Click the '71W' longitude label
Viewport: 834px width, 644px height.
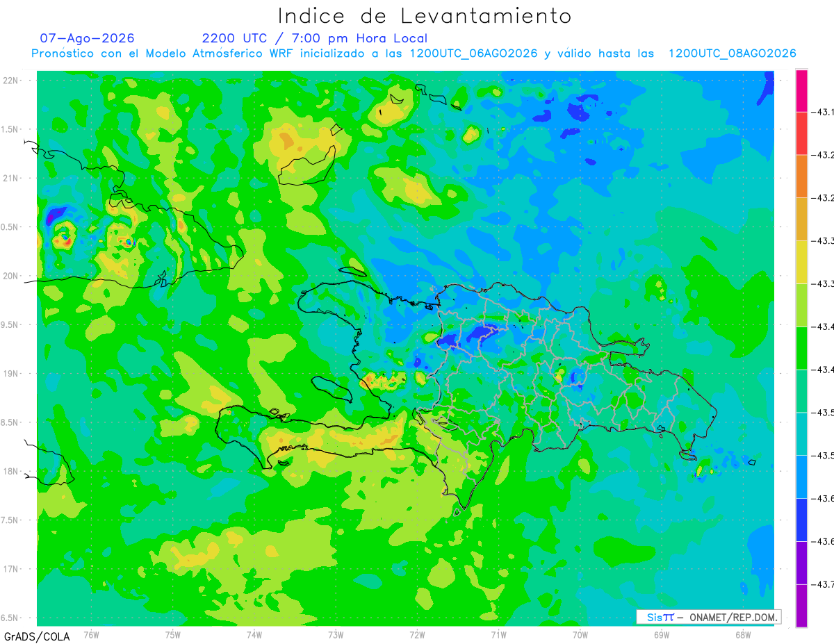[x=498, y=634]
